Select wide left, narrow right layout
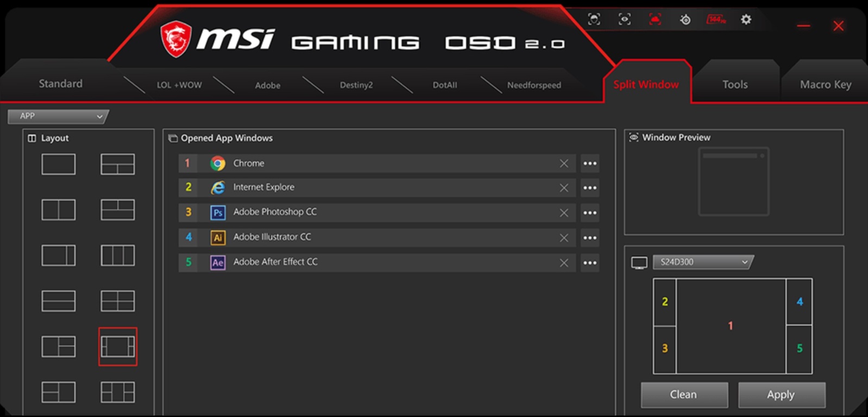The height and width of the screenshot is (417, 868). 59,255
